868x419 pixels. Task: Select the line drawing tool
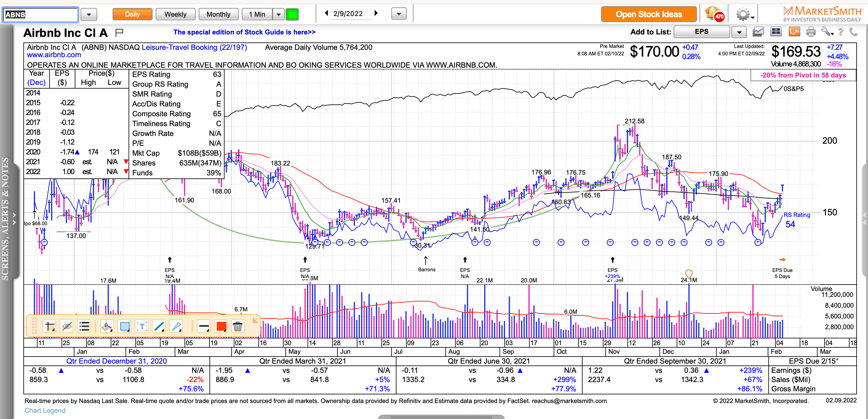tap(159, 326)
